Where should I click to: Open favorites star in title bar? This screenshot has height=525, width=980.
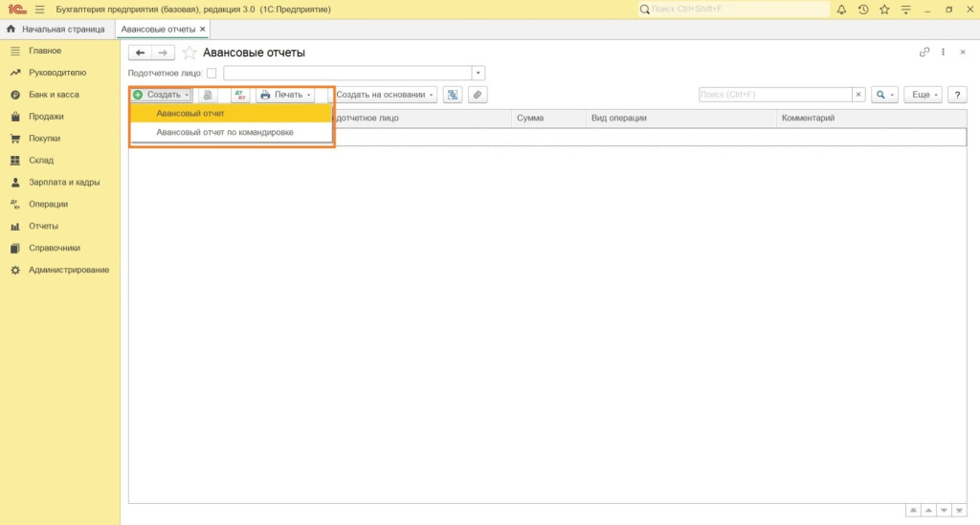pyautogui.click(x=883, y=10)
